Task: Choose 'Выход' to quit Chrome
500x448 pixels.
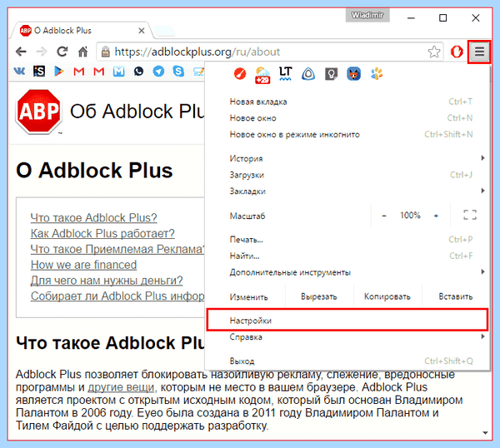Action: pyautogui.click(x=347, y=361)
